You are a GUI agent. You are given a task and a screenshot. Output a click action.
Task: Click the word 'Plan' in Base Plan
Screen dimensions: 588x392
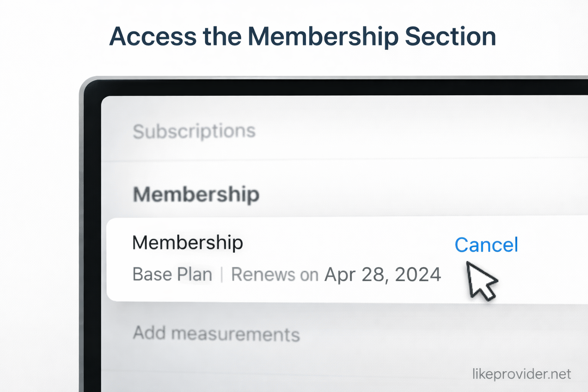coord(194,274)
